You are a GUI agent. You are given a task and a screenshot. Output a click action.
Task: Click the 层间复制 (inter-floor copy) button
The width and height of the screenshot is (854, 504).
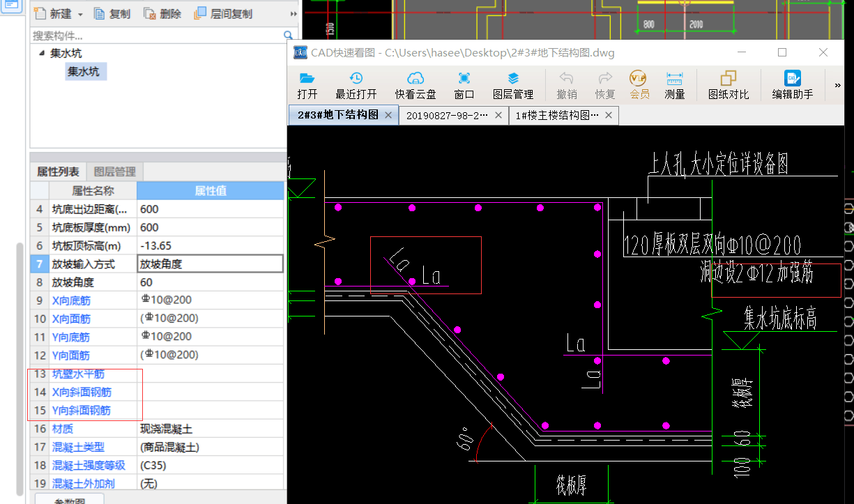click(x=223, y=14)
